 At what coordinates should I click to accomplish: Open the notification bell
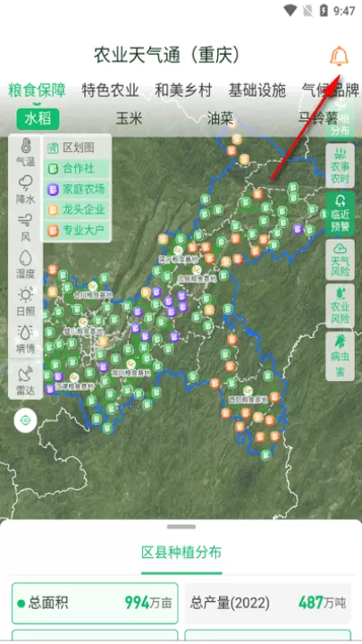pyautogui.click(x=339, y=56)
